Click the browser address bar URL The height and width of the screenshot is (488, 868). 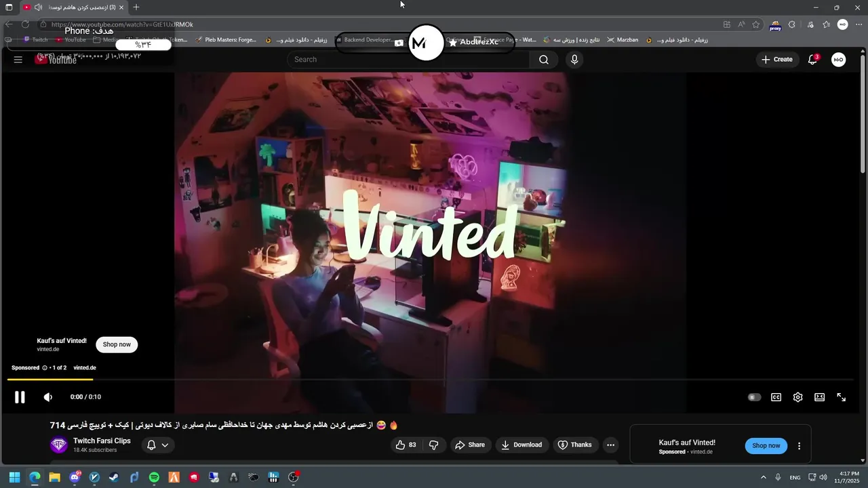tap(122, 24)
